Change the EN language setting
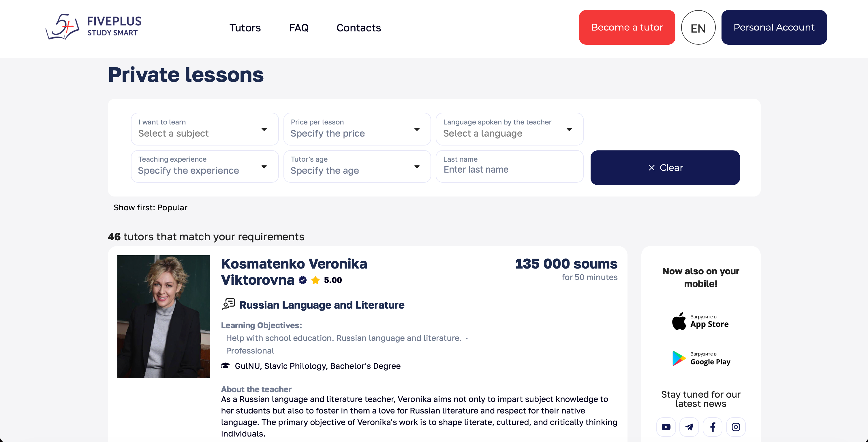Screen dimensions: 868x442 click(x=698, y=27)
